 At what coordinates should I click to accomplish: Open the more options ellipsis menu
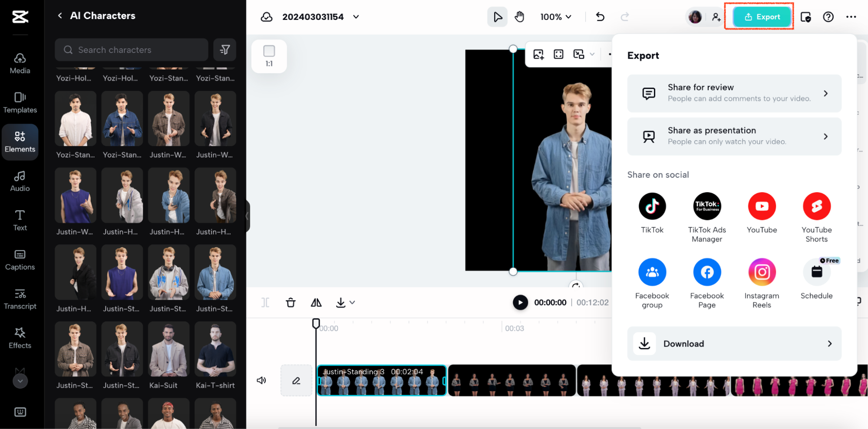pos(851,17)
